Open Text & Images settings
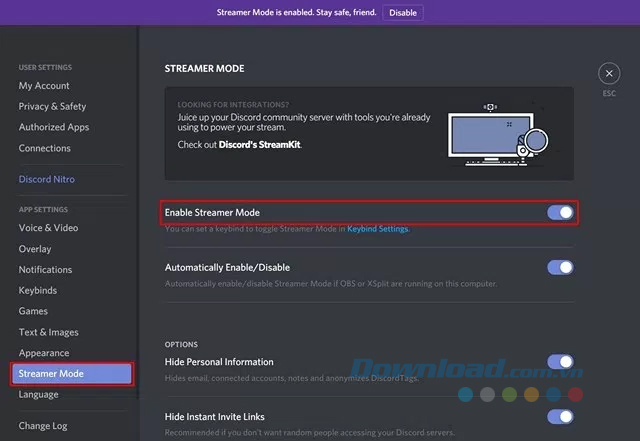Image resolution: width=640 pixels, height=441 pixels. point(49,332)
